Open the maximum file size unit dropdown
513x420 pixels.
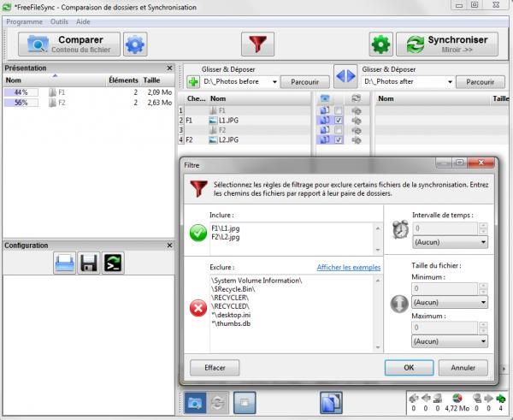[x=450, y=341]
